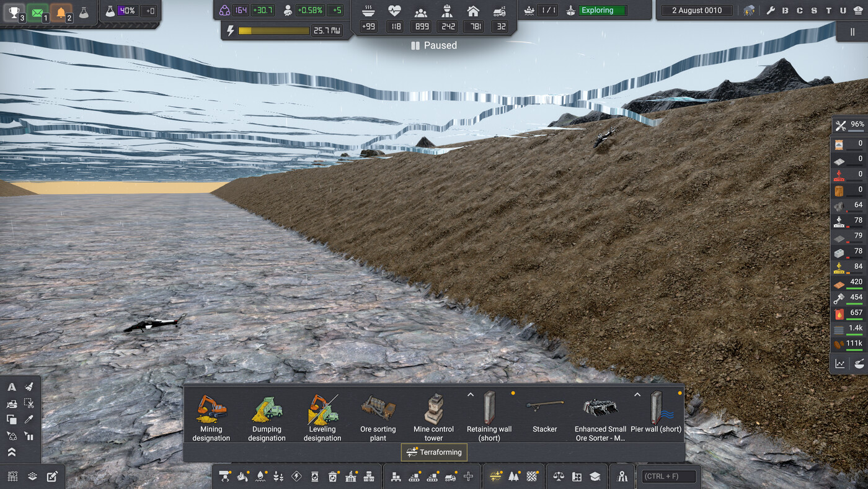The height and width of the screenshot is (489, 868).
Task: Pause game using top-right pause button
Action: coord(852,32)
